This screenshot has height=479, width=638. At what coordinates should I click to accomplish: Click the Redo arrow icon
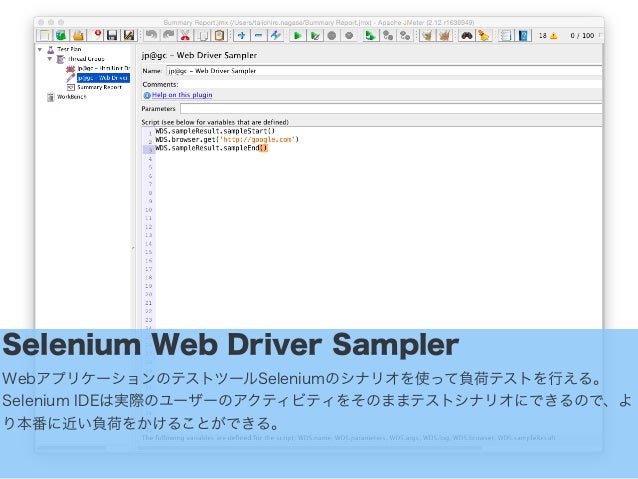coord(168,36)
